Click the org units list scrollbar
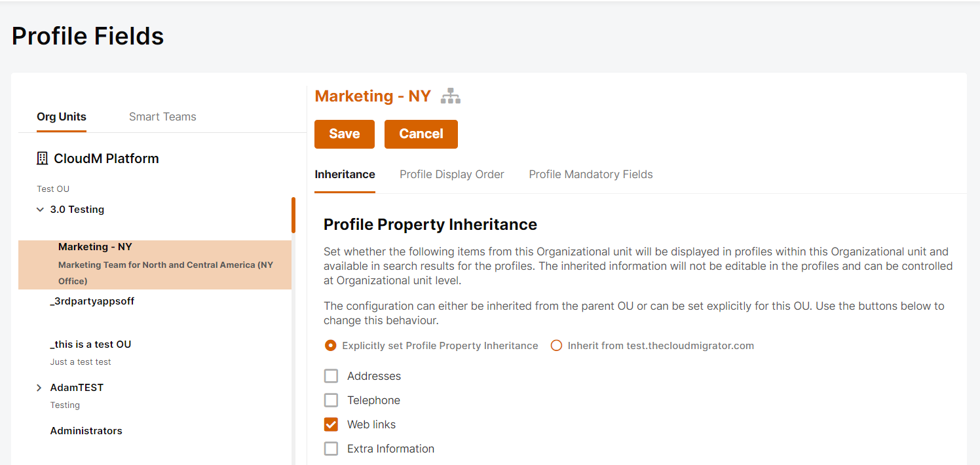980x465 pixels. point(293,215)
